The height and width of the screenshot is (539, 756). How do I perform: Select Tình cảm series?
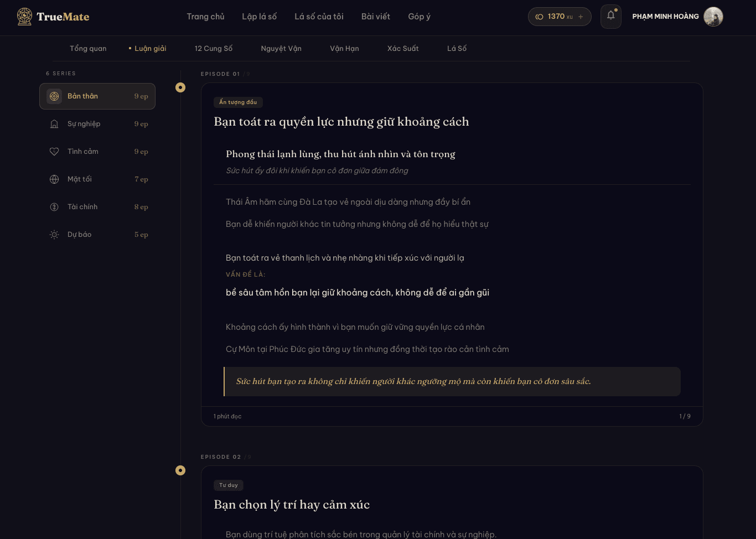[x=97, y=152]
